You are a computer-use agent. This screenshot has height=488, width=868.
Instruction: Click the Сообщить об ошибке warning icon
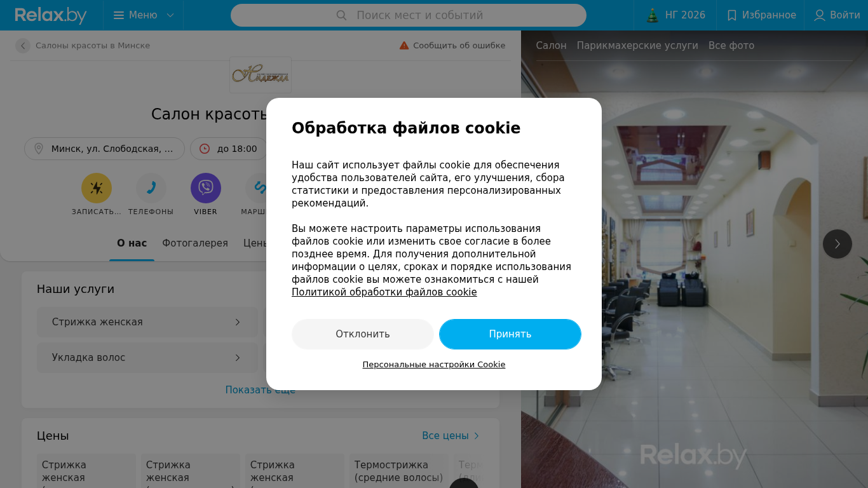tap(404, 46)
